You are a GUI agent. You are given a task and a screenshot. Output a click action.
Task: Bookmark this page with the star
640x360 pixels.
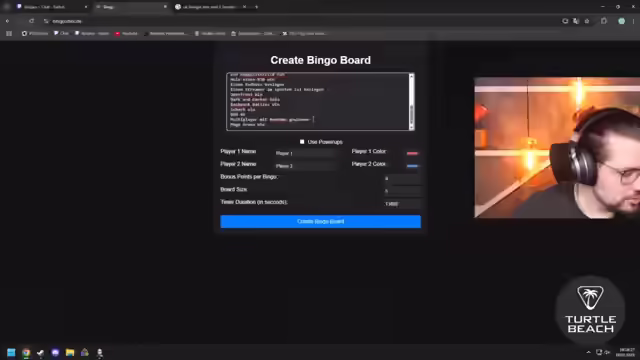587,21
